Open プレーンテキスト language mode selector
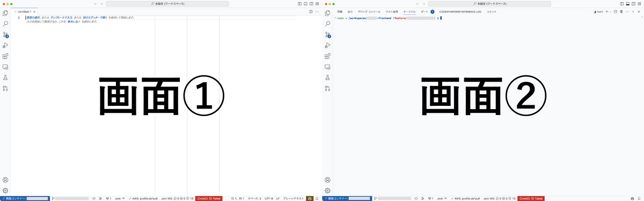The height and width of the screenshot is (201, 644). point(294,198)
